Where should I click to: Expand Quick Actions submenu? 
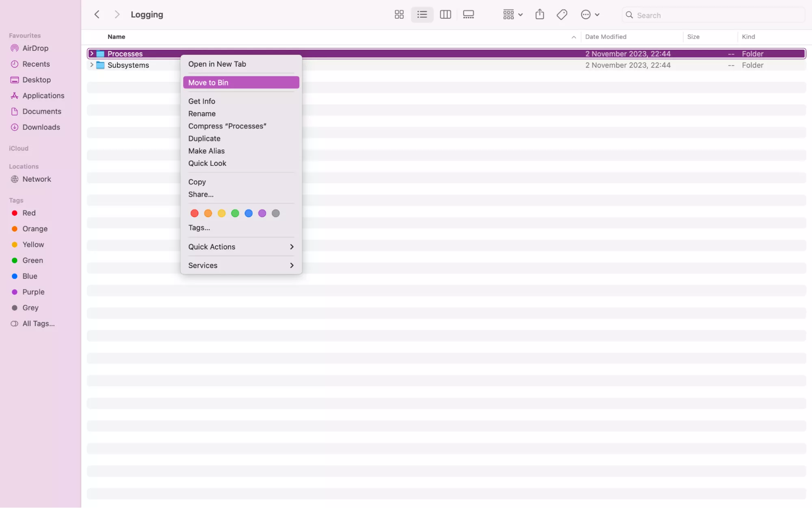pyautogui.click(x=241, y=247)
